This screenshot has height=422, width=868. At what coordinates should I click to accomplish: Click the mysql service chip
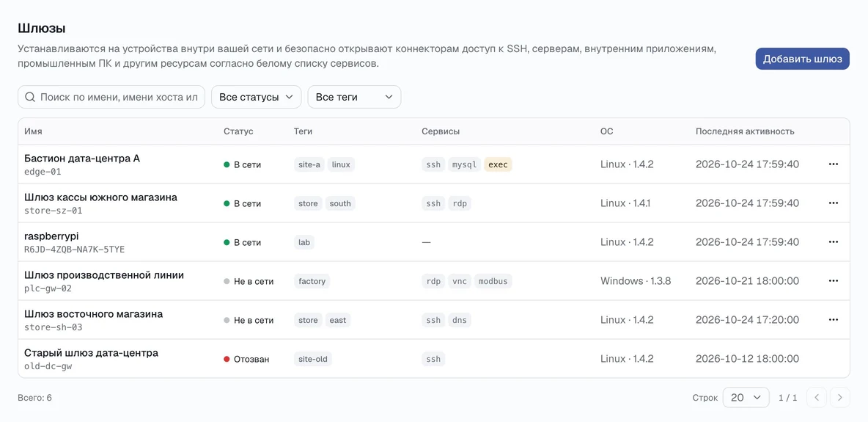(x=465, y=164)
